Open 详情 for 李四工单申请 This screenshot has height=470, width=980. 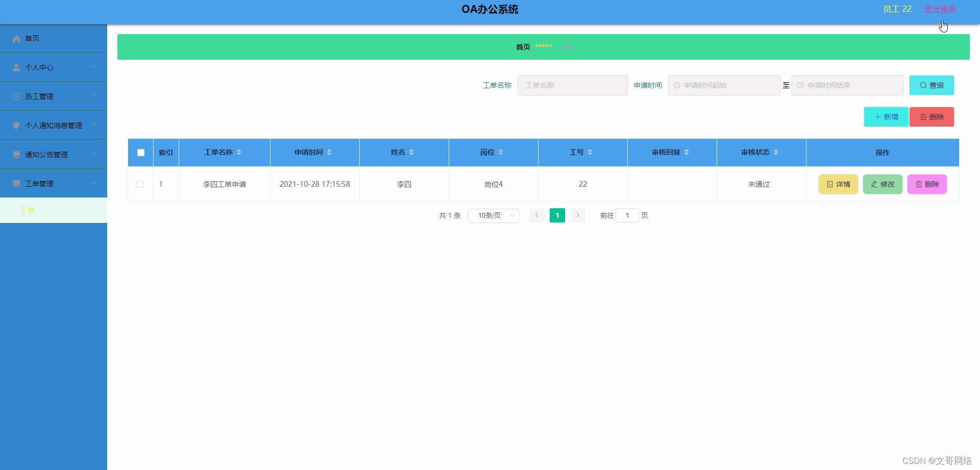pos(838,184)
